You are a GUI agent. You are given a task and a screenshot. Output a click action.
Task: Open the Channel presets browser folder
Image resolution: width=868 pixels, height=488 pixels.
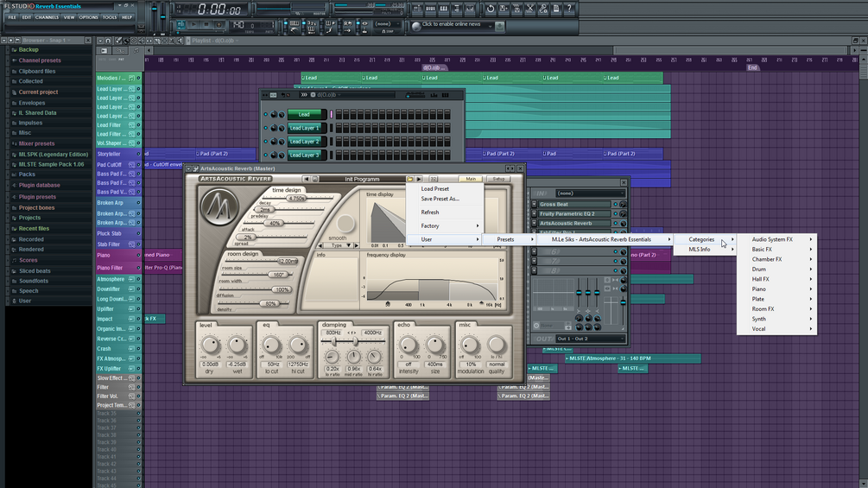40,60
